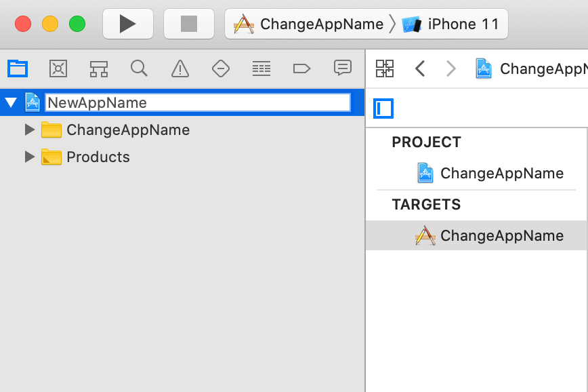
Task: Click the NewAppName rename text field
Action: point(198,102)
